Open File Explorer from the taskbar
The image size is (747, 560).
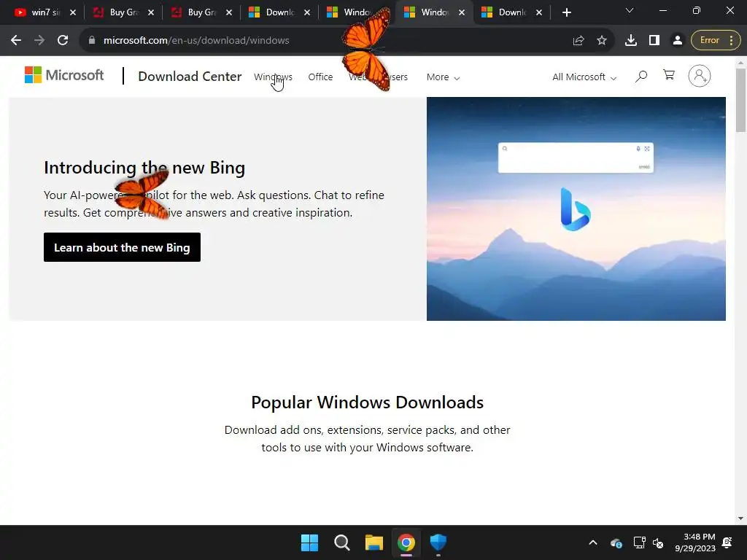click(374, 542)
